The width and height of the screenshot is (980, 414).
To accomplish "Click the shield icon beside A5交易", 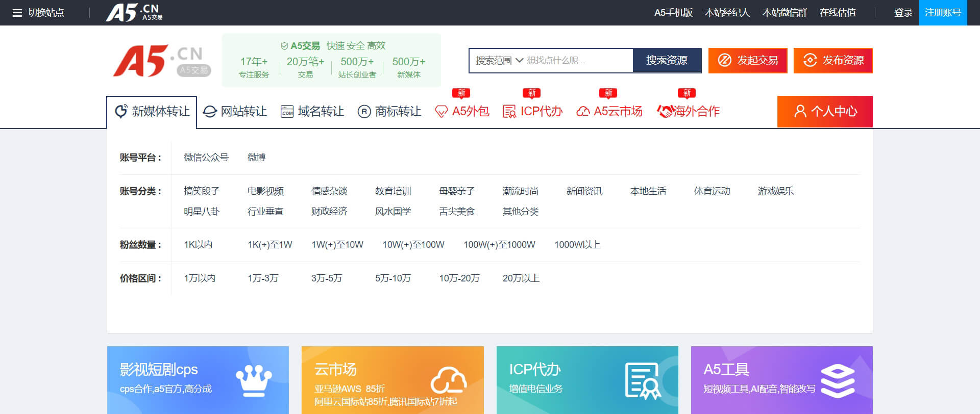I will click(x=284, y=46).
